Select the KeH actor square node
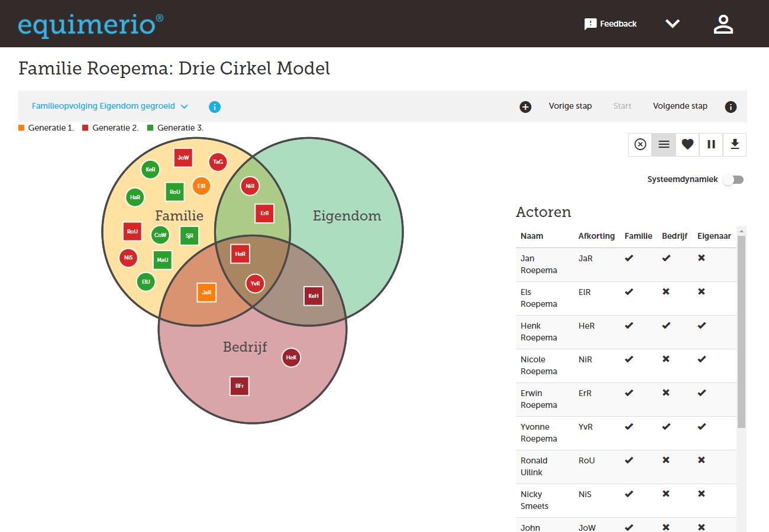The image size is (769, 532). click(x=314, y=296)
